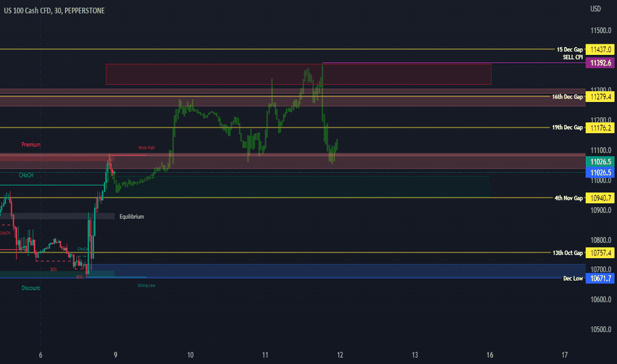This screenshot has width=617, height=364.
Task: Click the 4th Nov Gap line label
Action: tap(568, 198)
